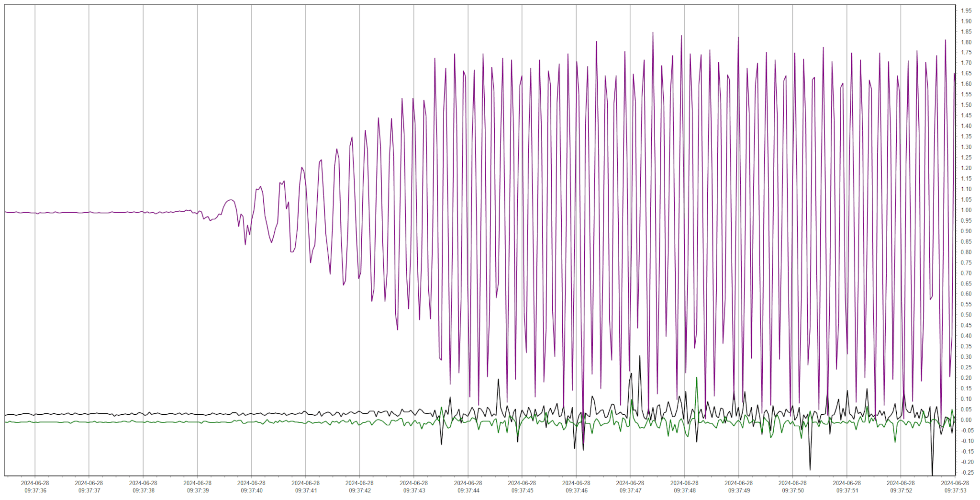Click the 09:37:47 time axis label
Viewport: 980px width, 500px height.
630,487
